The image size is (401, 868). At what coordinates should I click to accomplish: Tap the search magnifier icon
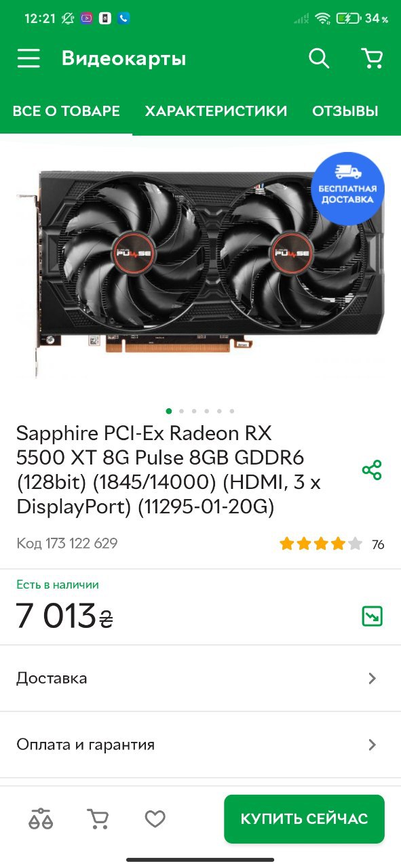[x=319, y=58]
